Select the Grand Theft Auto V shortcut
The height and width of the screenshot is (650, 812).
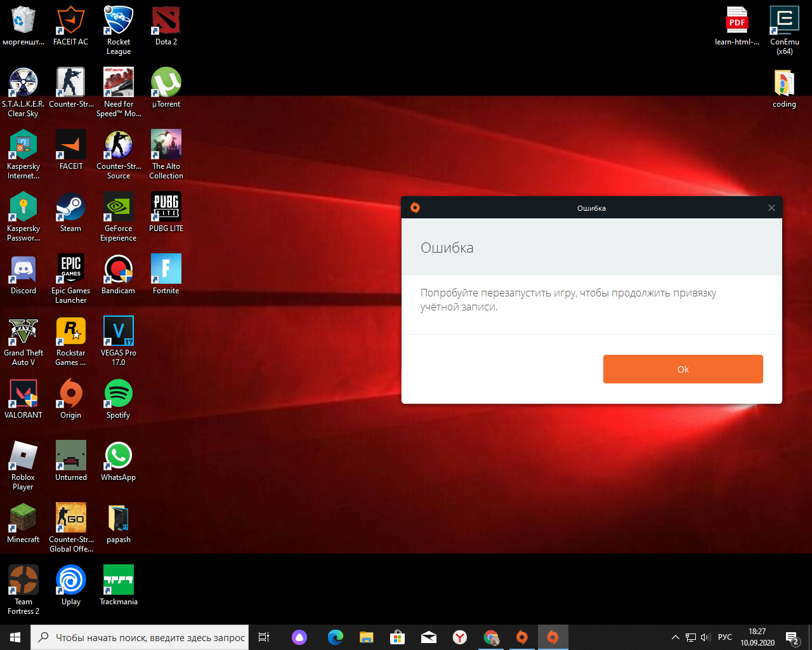[x=23, y=342]
